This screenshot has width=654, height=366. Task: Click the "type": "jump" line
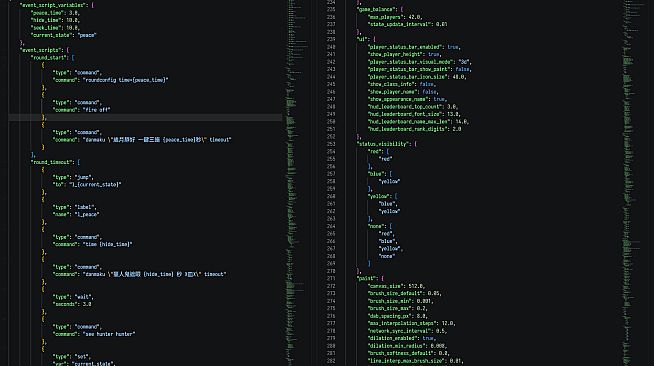click(x=73, y=177)
